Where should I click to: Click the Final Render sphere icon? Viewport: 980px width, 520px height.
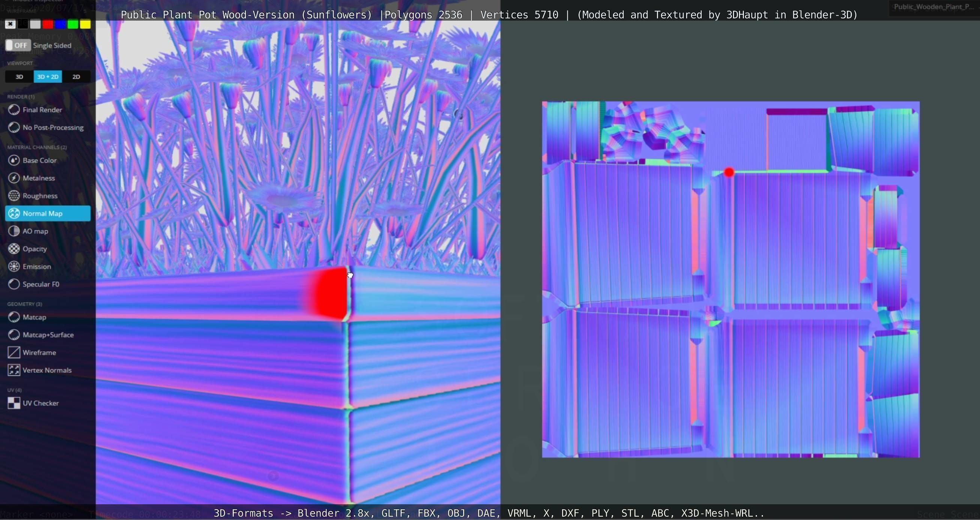click(x=14, y=109)
